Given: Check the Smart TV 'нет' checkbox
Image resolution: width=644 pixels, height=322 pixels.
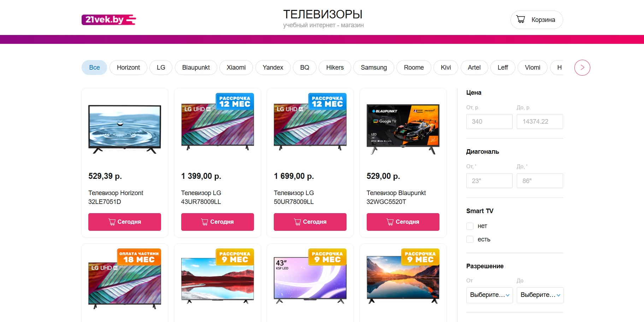Looking at the screenshot, I should tap(470, 226).
